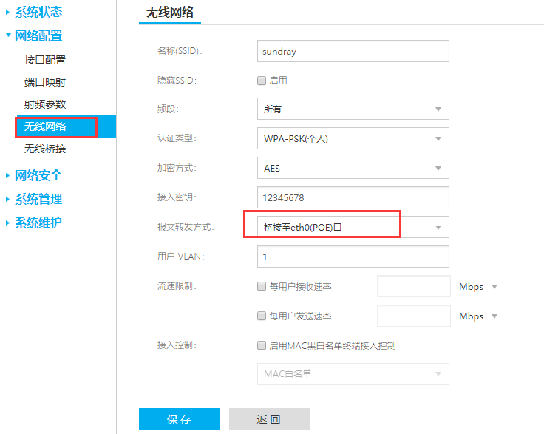The width and height of the screenshot is (544, 434).
Task: Enable the hidden SSID checkbox
Action: (x=261, y=80)
